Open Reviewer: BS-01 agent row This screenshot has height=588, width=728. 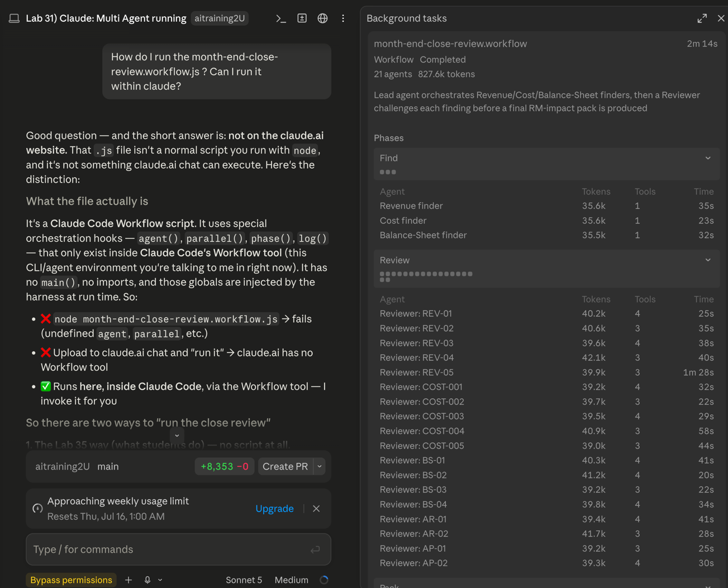tap(546, 460)
